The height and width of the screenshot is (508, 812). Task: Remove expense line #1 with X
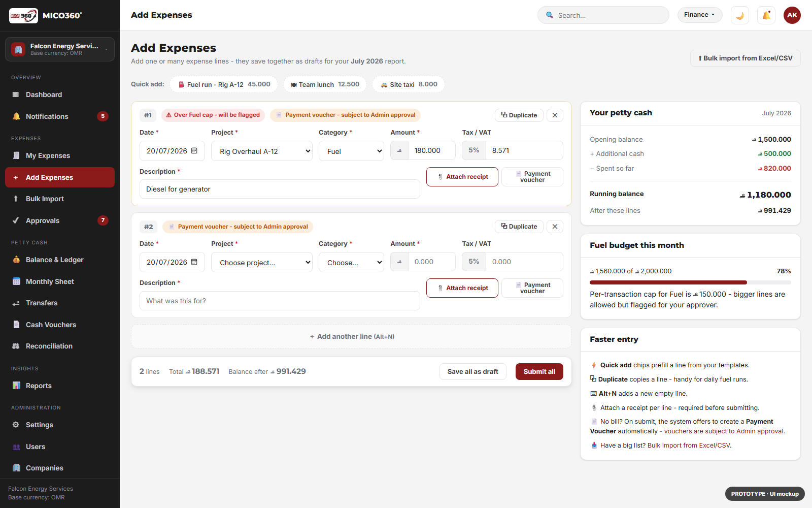pos(555,115)
